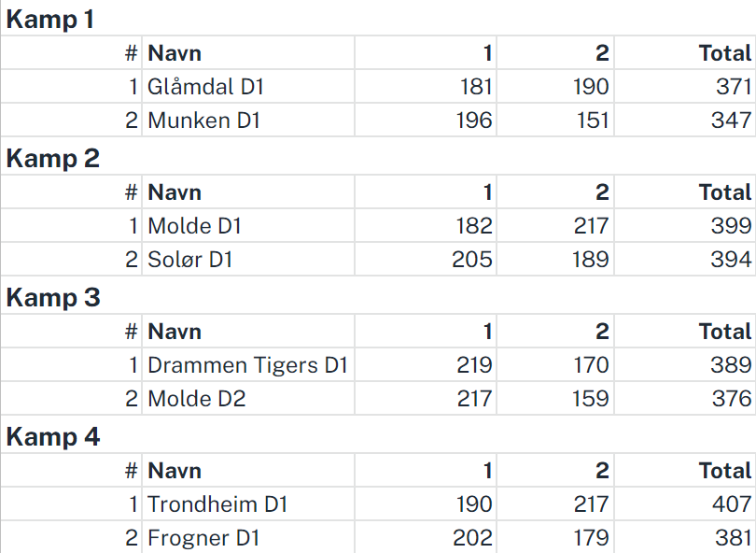756x553 pixels.
Task: Click the Kamp 4 heading
Action: (52, 437)
